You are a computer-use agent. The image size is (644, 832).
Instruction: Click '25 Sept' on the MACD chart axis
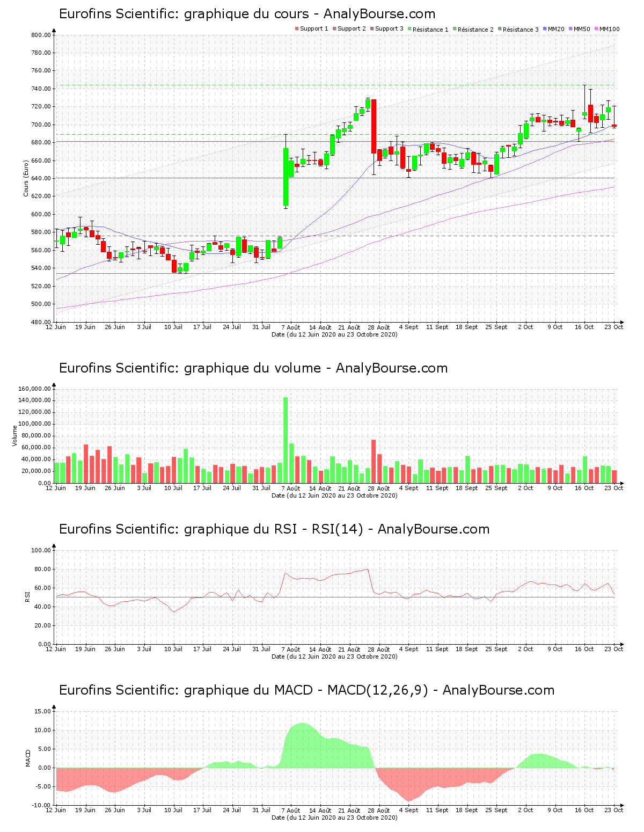pos(496,810)
